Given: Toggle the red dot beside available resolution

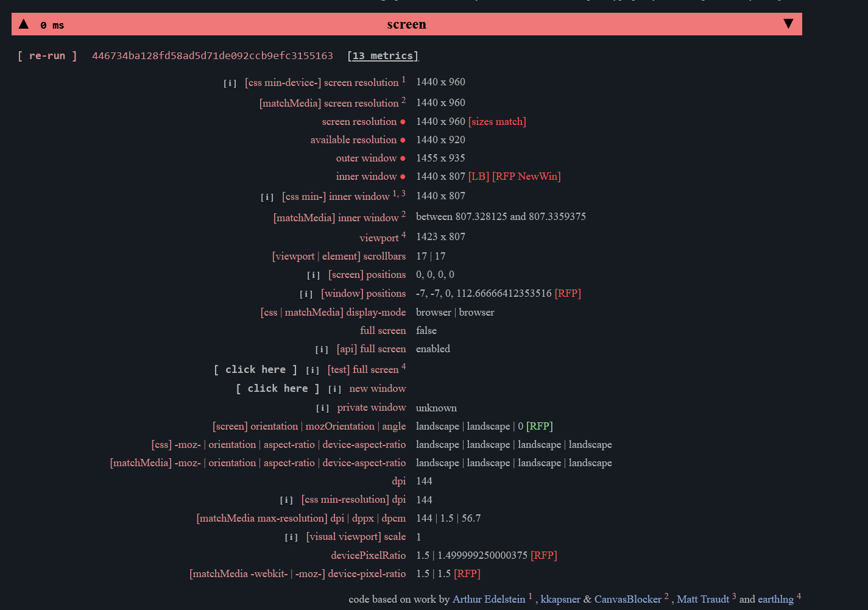Looking at the screenshot, I should pyautogui.click(x=403, y=140).
